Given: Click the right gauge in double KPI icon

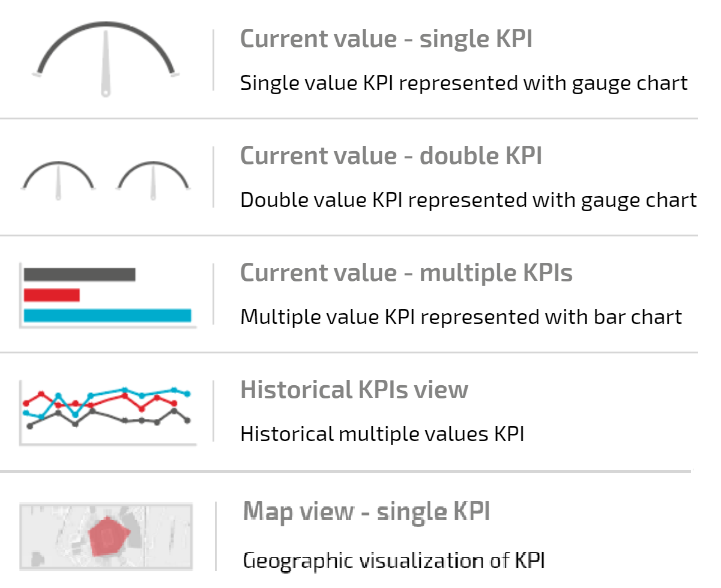Looking at the screenshot, I should coord(154,178).
